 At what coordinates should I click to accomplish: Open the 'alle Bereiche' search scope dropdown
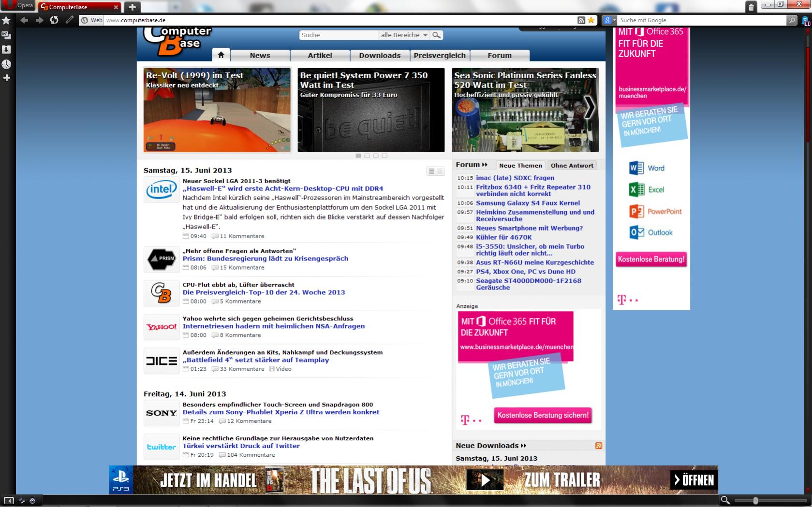404,35
